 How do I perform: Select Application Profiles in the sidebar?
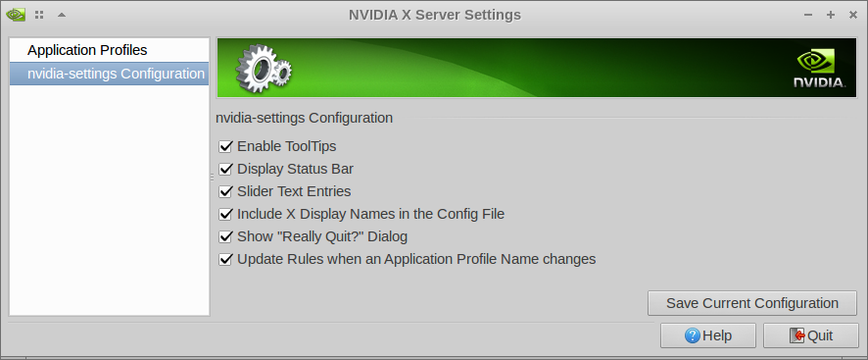(109, 50)
